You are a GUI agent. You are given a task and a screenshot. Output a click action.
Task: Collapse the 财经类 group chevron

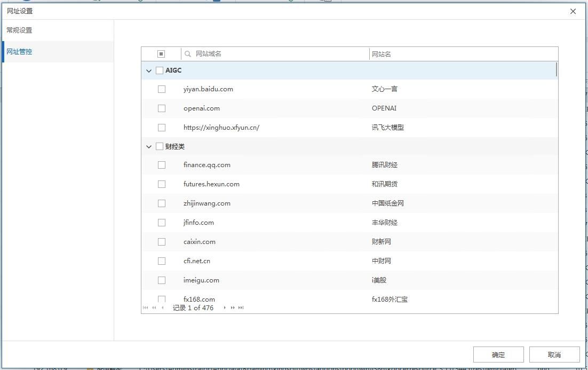coord(149,147)
